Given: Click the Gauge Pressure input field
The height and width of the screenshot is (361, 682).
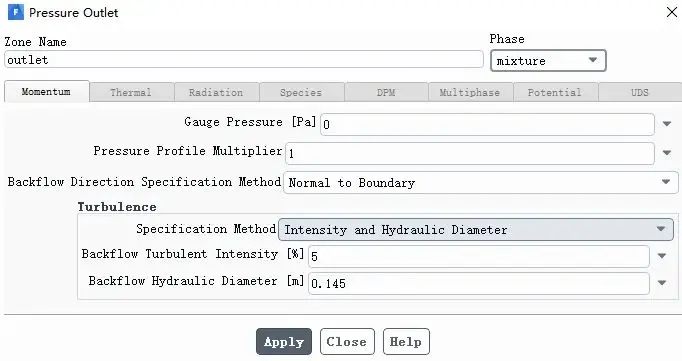Looking at the screenshot, I should click(x=487, y=124).
